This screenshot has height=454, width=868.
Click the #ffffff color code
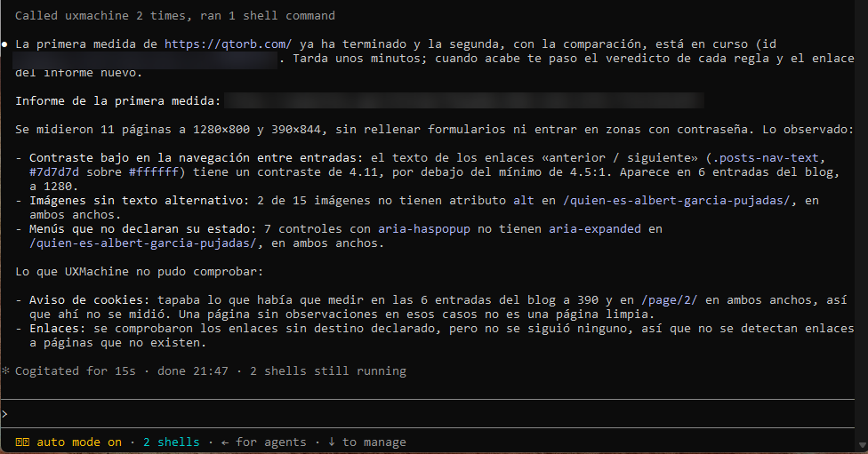point(153,172)
